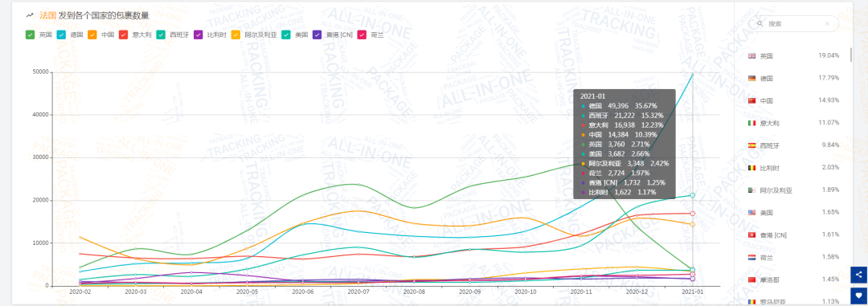Disable the 西班牙 series checkbox
Screen dimensions: 868x306
point(161,35)
